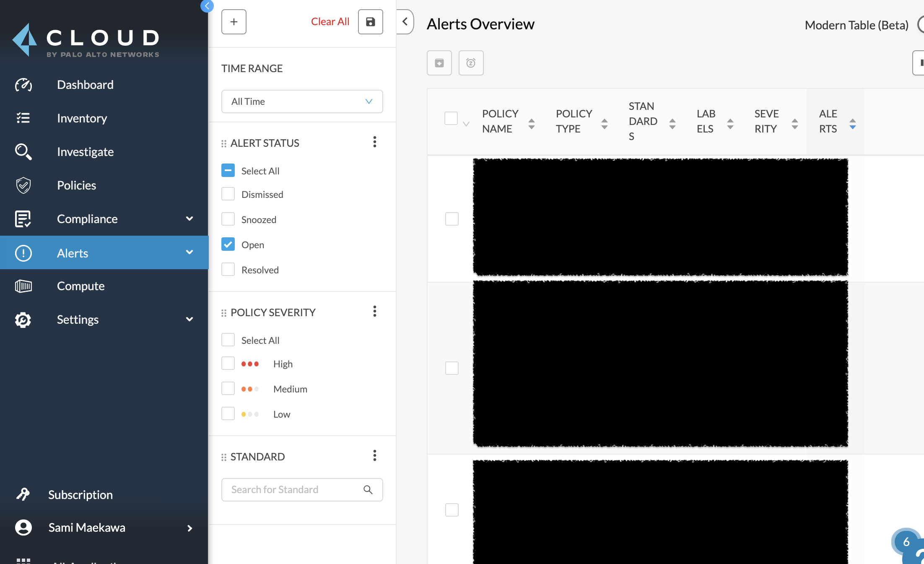Click the plus add filter icon
This screenshot has height=564, width=924.
tap(234, 22)
